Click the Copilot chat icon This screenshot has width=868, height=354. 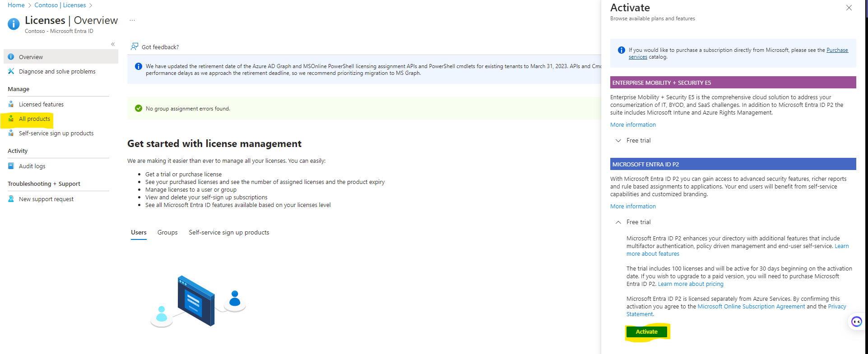click(x=856, y=322)
